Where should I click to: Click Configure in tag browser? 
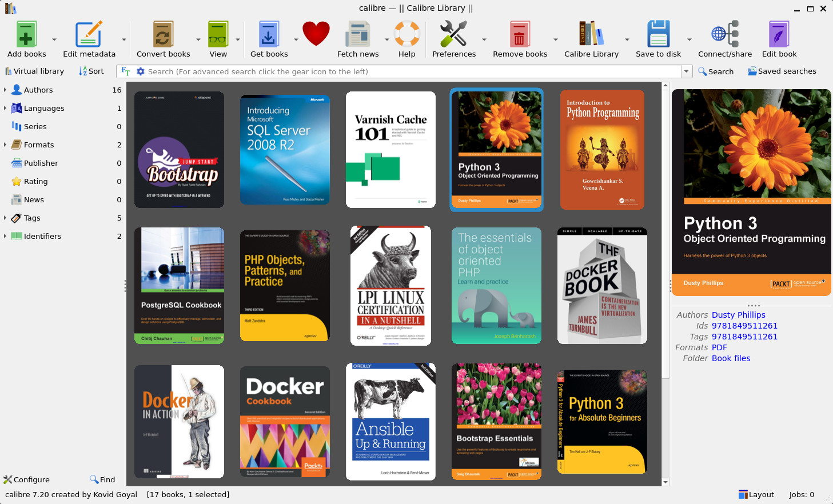pos(27,479)
